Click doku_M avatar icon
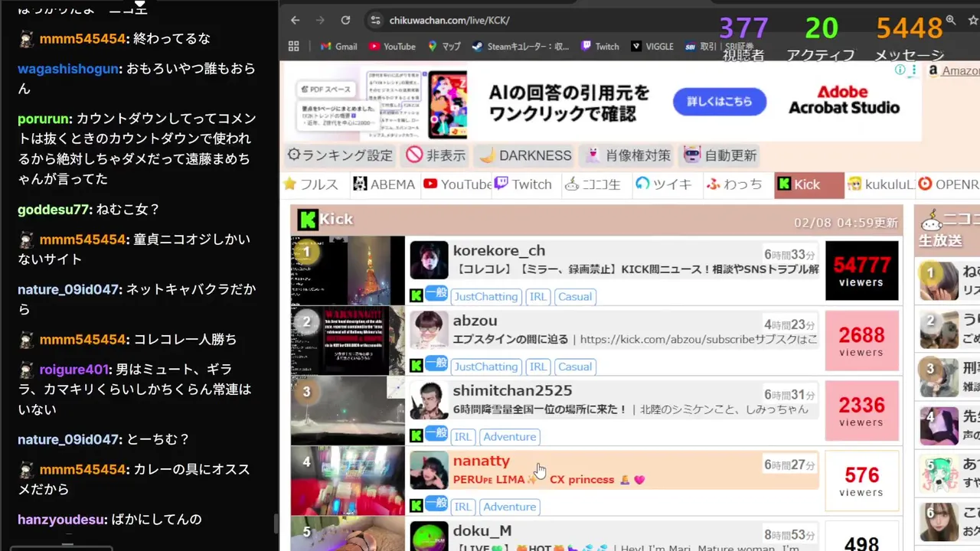The image size is (980, 551). 429,537
